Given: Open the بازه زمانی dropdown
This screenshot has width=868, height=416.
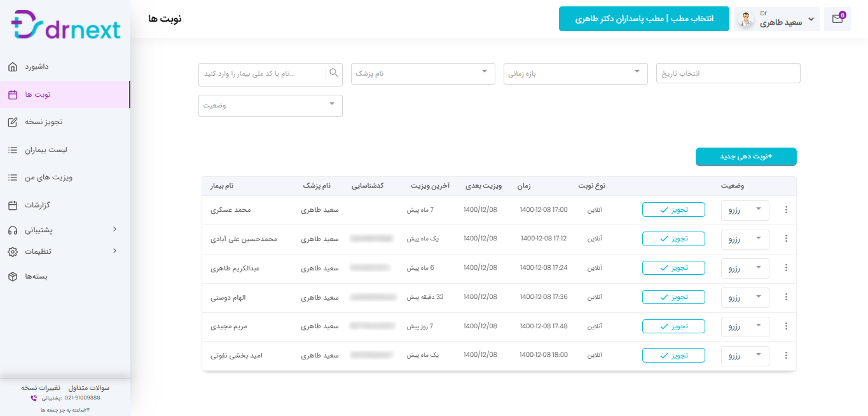Looking at the screenshot, I should tap(575, 73).
